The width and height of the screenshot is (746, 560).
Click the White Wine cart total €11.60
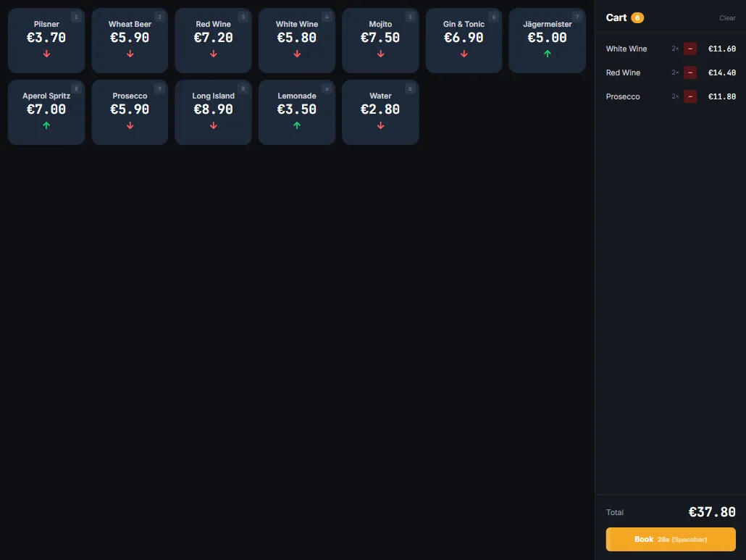pos(721,49)
